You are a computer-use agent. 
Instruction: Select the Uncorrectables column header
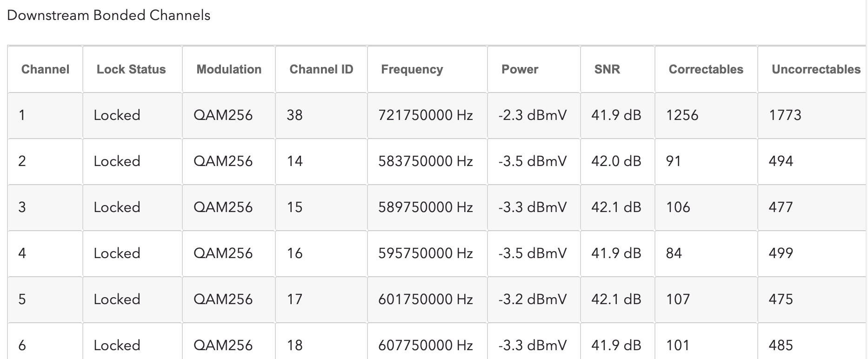(816, 69)
